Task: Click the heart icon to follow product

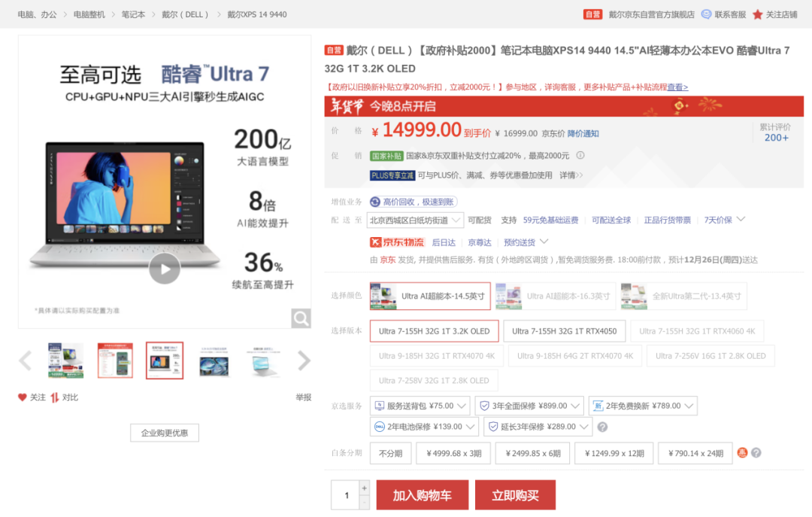Action: [23, 397]
